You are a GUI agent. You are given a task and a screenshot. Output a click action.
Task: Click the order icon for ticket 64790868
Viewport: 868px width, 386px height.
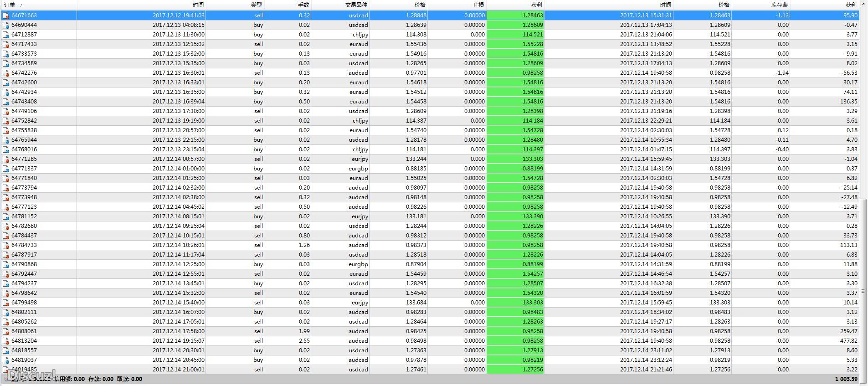click(6, 264)
